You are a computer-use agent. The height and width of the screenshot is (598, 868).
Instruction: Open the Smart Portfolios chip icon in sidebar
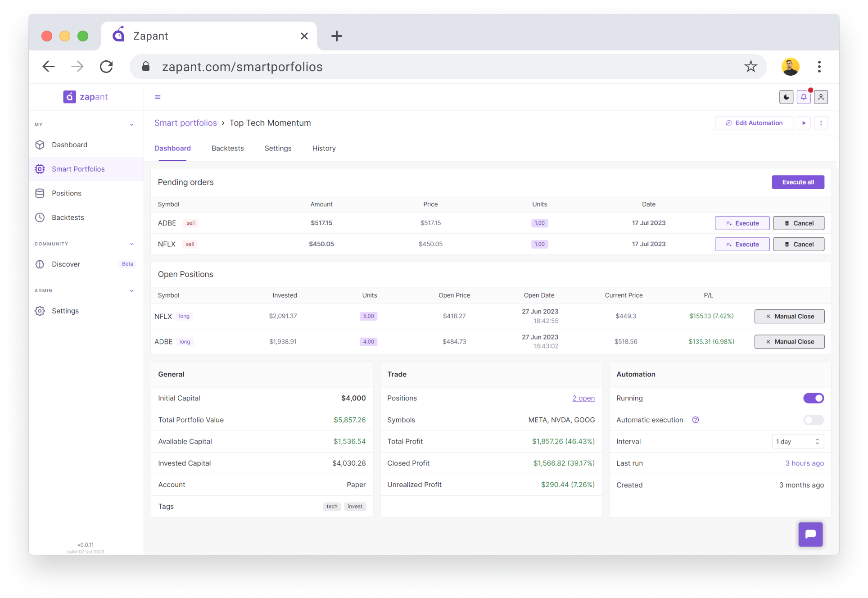[x=40, y=169]
